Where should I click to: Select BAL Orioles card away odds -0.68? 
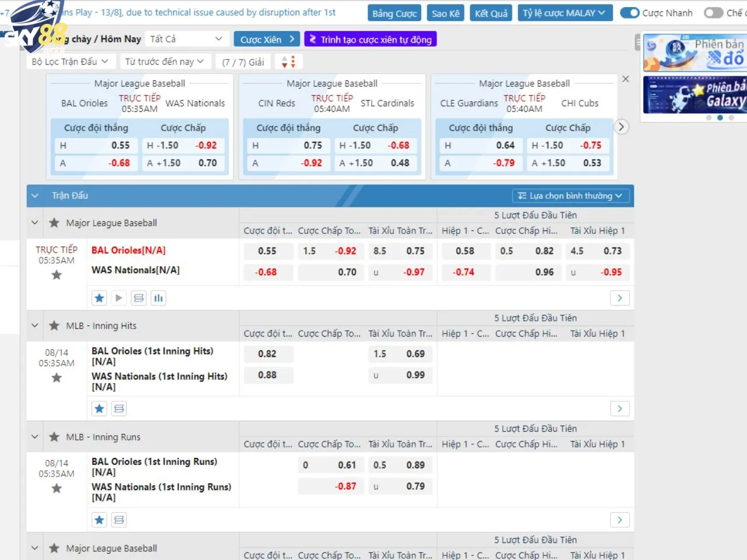(96, 163)
